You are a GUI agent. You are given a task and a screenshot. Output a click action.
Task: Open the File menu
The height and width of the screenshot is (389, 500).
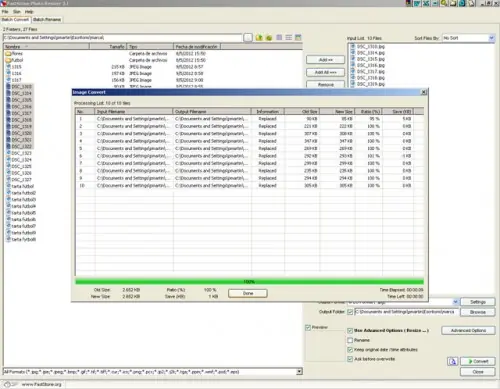coord(5,12)
